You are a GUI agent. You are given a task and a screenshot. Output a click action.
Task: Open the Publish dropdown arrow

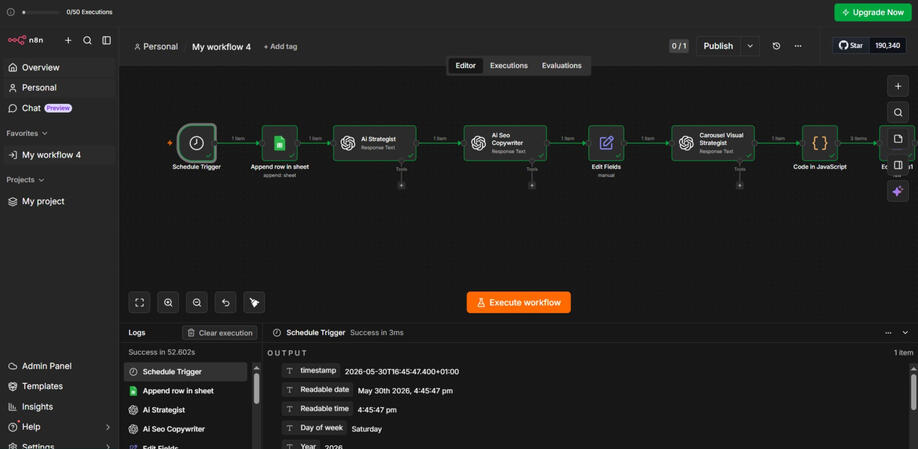point(750,46)
